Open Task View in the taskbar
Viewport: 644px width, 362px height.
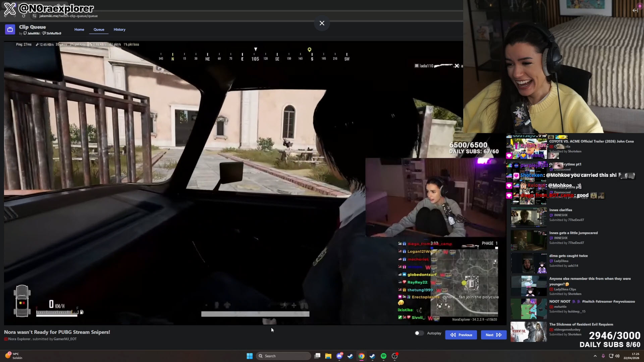tap(317, 356)
